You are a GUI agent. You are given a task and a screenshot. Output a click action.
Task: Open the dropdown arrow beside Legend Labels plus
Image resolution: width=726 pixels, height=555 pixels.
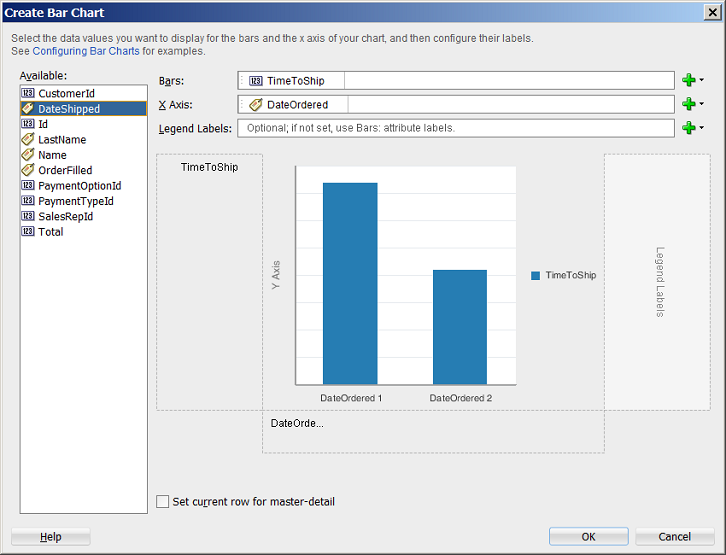[x=701, y=127]
